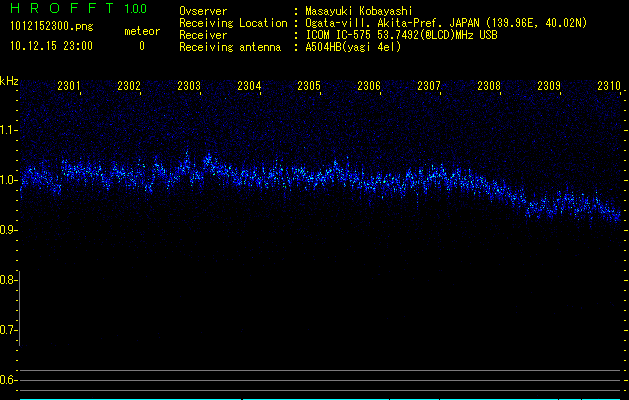Click the meteor count label
The width and height of the screenshot is (629, 400).
coord(141,31)
